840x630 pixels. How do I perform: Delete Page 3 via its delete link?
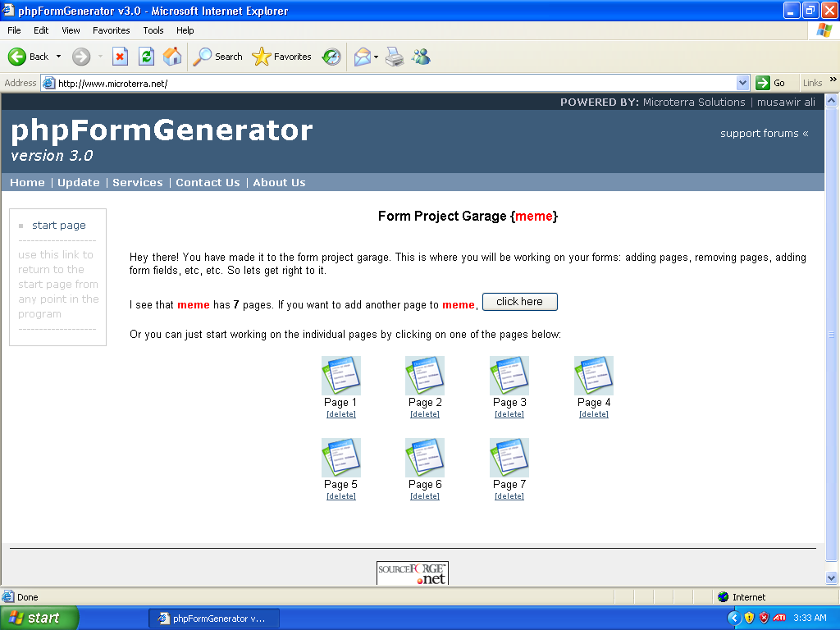click(509, 414)
